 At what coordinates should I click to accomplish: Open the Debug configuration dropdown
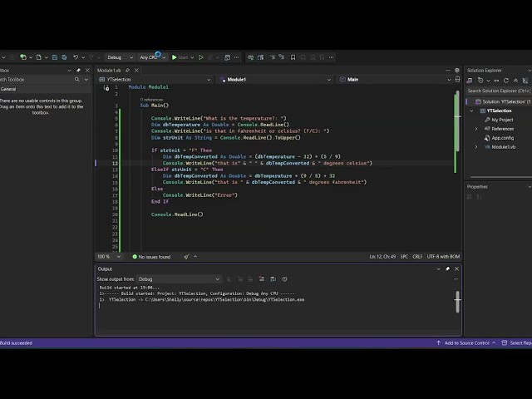tap(120, 57)
